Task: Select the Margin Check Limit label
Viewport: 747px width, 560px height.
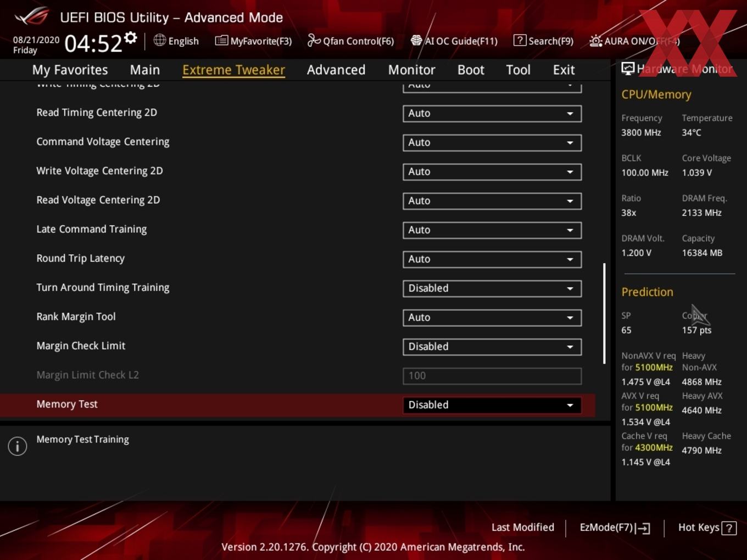Action: point(81,345)
